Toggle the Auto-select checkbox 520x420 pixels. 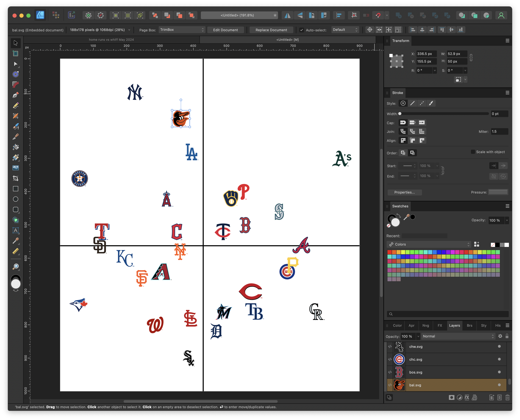coord(301,30)
